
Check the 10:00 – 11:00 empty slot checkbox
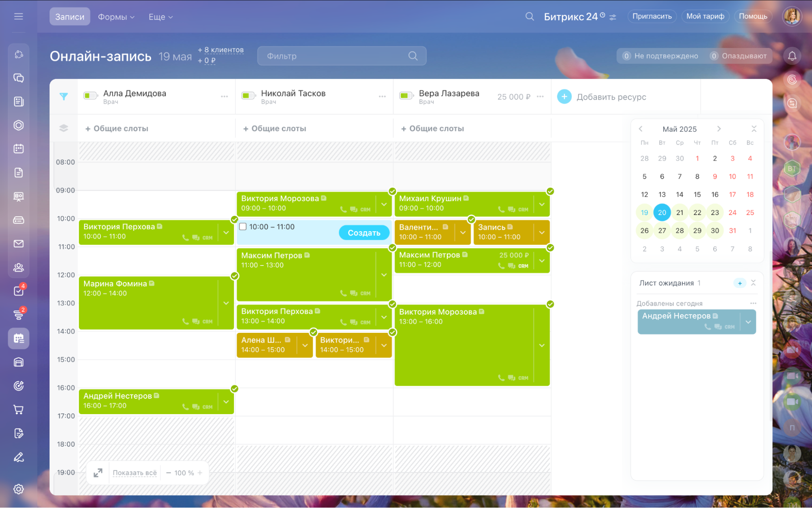click(243, 227)
